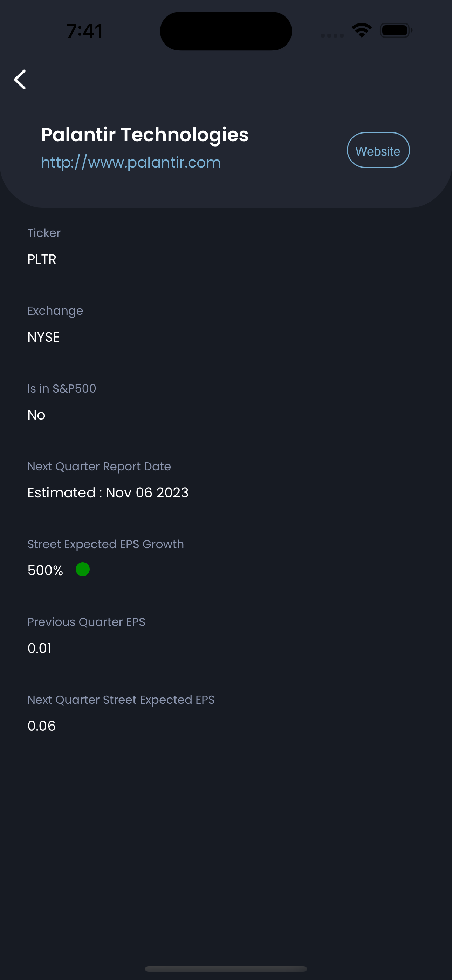Screen dimensions: 452x980
Task: Open the http://www.palantir.com link
Action: coord(131,162)
